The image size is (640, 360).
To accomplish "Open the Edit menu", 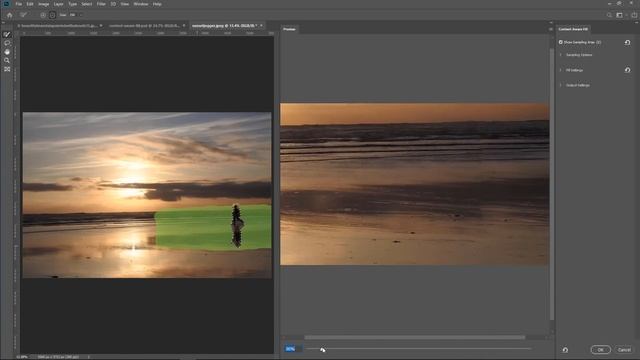I will tap(30, 4).
